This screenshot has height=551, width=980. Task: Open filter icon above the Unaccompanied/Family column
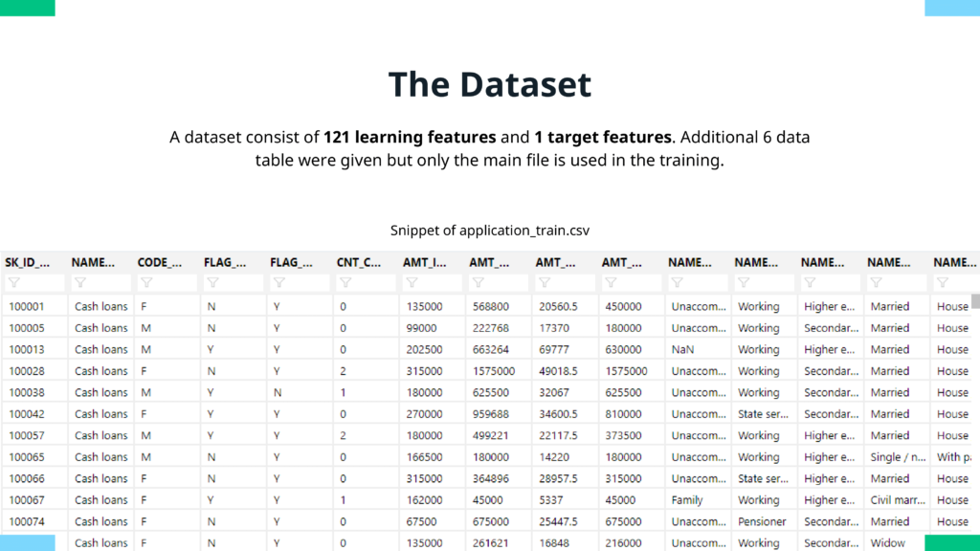(679, 283)
